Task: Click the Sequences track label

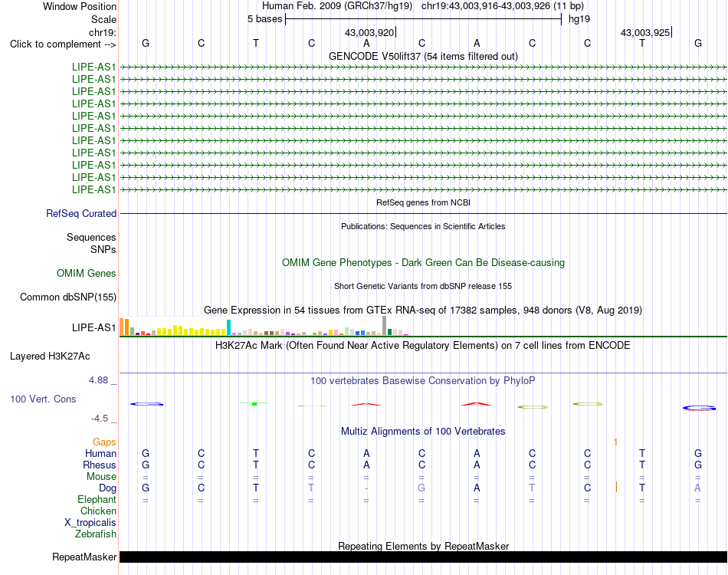Action: (91, 238)
